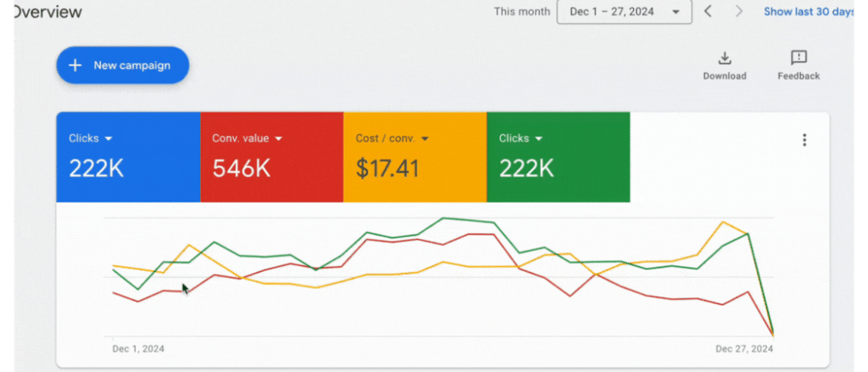This screenshot has height=372, width=868.
Task: Go to previous date range with left arrow
Action: coord(709,12)
